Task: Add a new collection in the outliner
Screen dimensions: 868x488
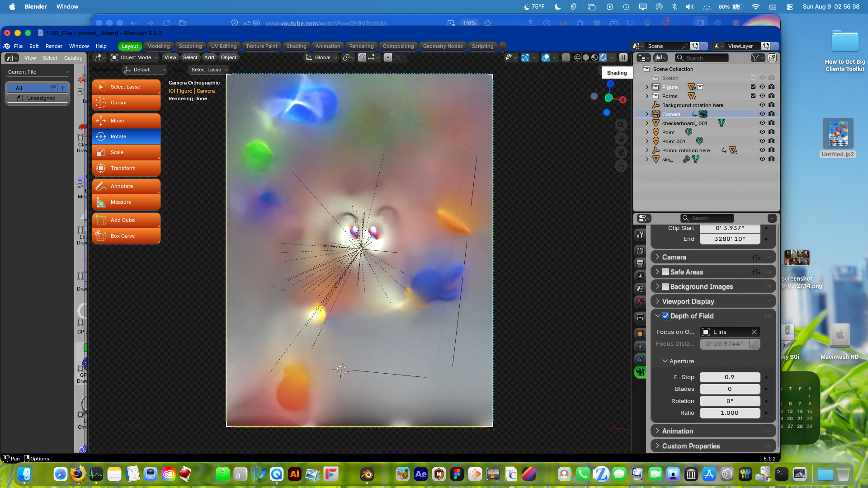Action: click(x=772, y=58)
